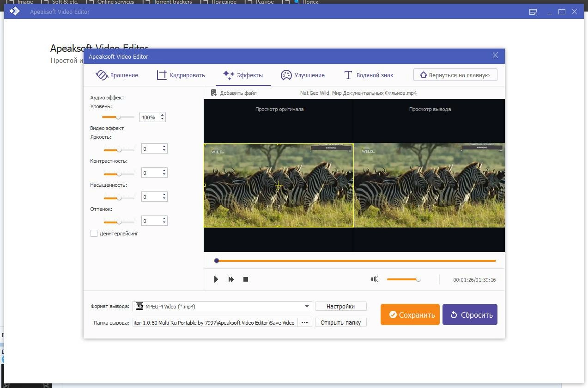This screenshot has height=388, width=588.
Task: Click the orange Сохранить button
Action: (x=410, y=314)
